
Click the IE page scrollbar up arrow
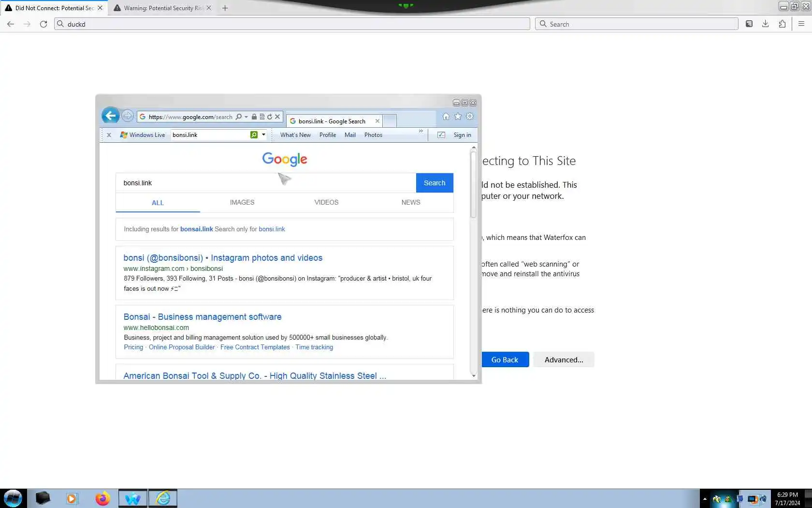point(474,147)
